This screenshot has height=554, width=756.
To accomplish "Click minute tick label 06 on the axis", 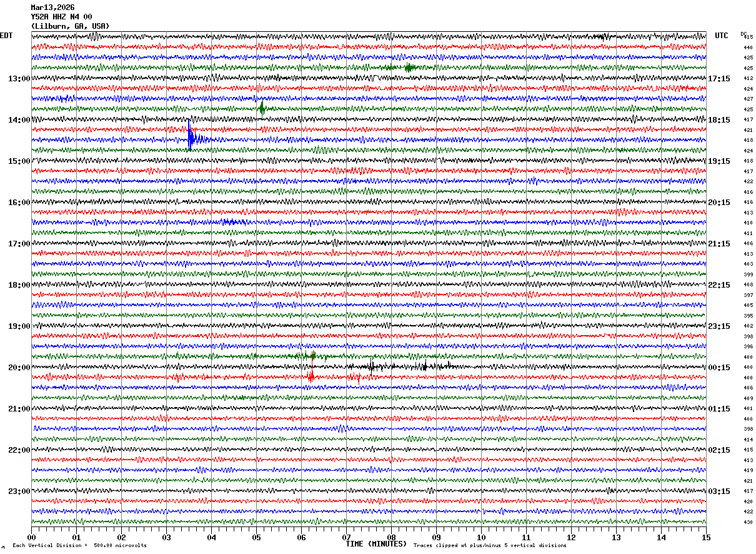I will pos(301,537).
